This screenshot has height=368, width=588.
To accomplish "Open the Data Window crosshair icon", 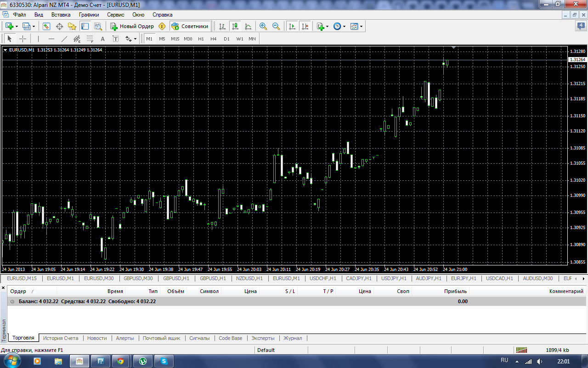I will tap(59, 26).
